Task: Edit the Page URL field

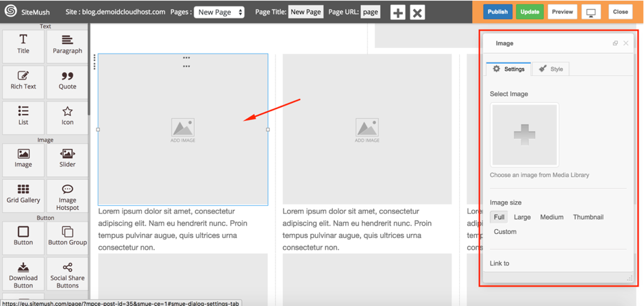Action: pyautogui.click(x=370, y=12)
